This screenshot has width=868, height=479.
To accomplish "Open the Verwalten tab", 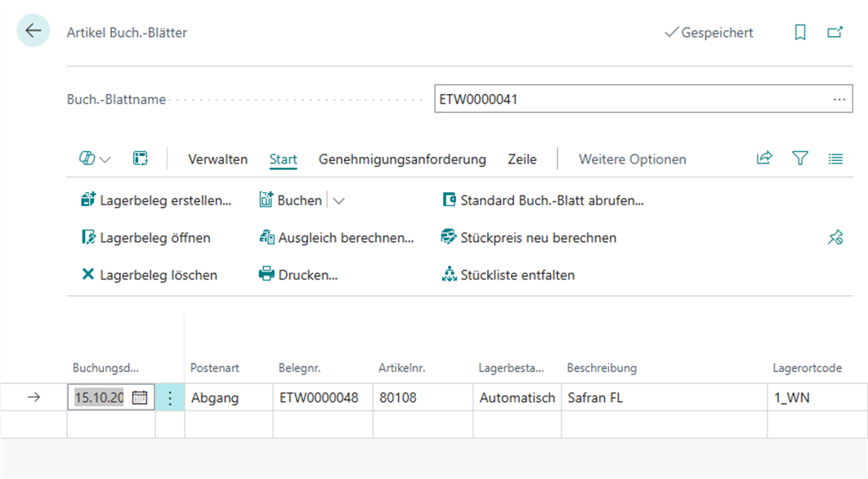I will (217, 159).
